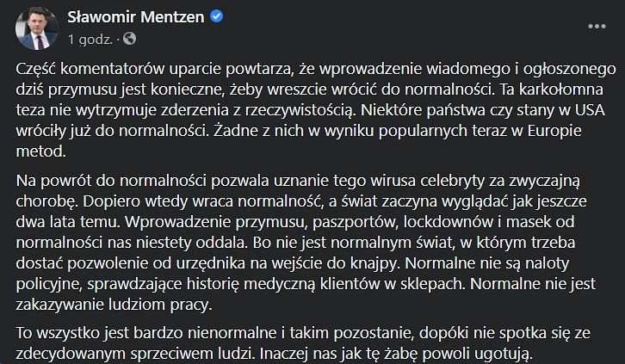This screenshot has height=364, width=625.
Task: Click the paragraph starting 'Część komentatorów uparcie'
Action: 316,110
